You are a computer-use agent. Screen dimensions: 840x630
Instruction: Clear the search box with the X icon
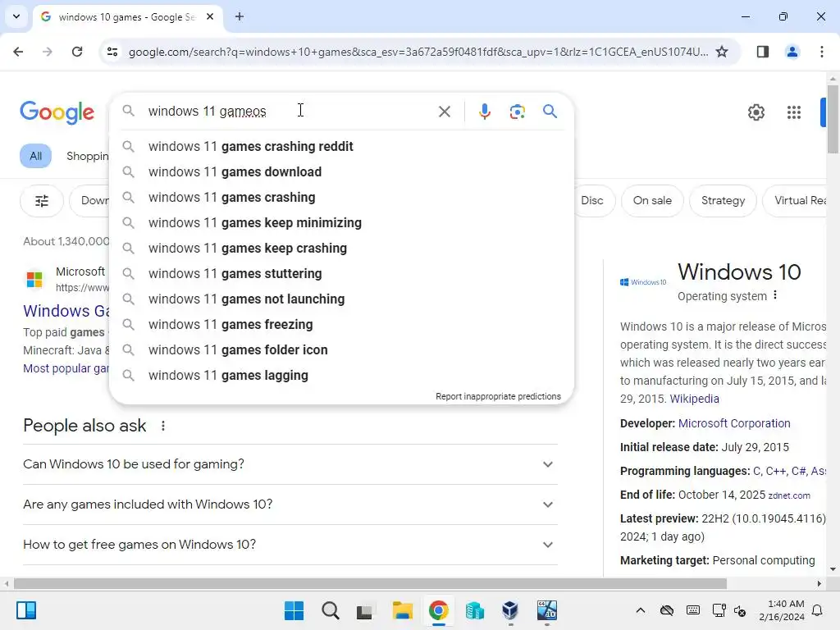tap(444, 112)
